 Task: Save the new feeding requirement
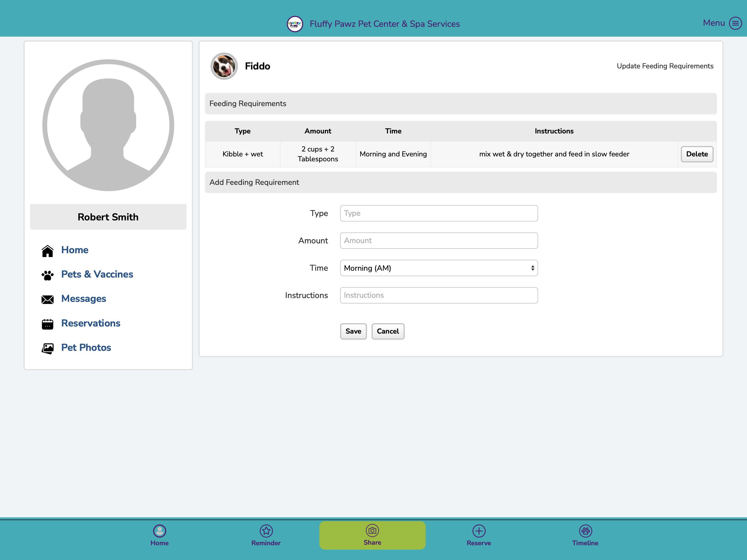click(x=353, y=331)
